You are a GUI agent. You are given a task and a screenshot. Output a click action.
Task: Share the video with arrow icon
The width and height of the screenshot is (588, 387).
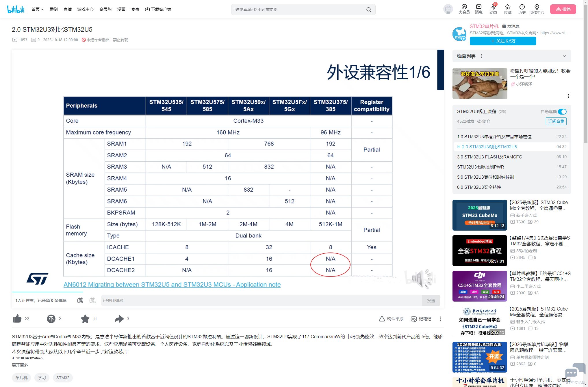(119, 319)
